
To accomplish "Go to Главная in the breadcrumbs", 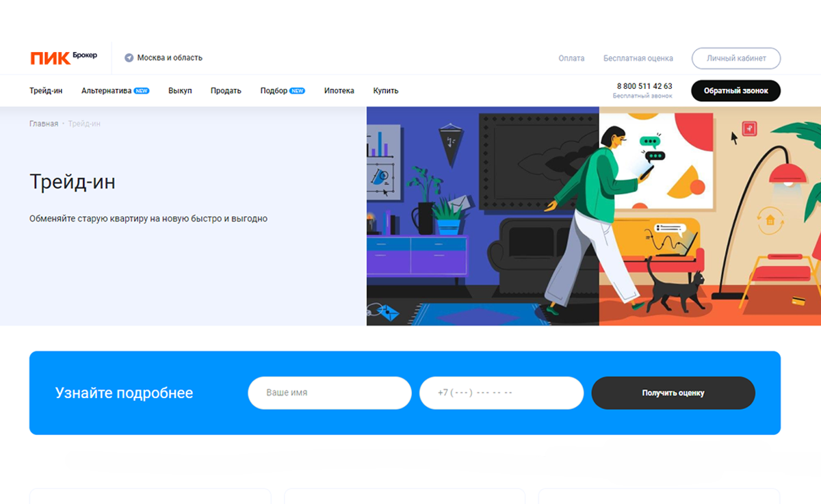I will coord(44,124).
